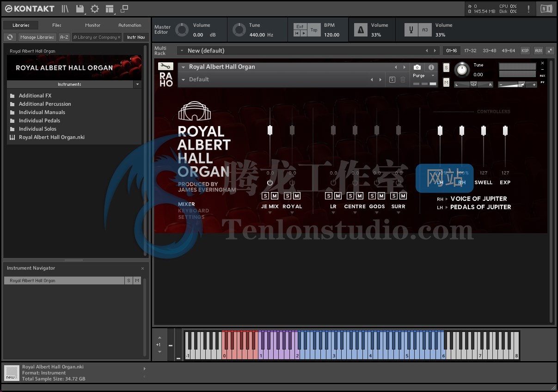
Task: Mute the ROYAL channel
Action: [x=297, y=196]
